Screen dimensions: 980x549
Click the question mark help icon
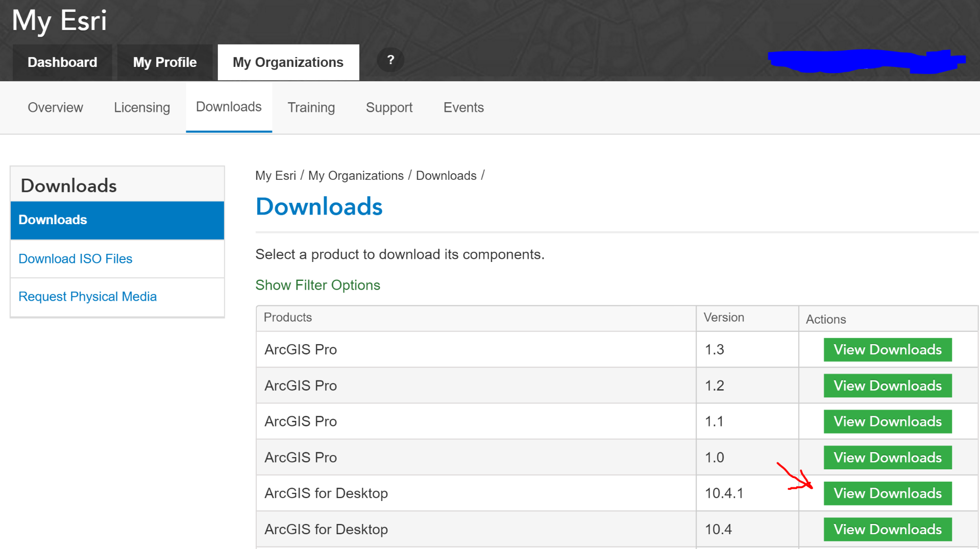click(390, 60)
